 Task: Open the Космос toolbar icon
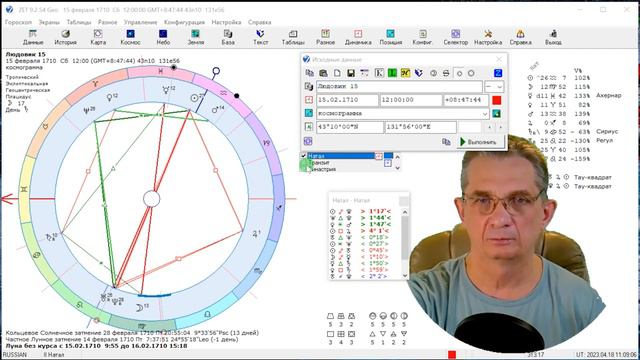pyautogui.click(x=130, y=37)
